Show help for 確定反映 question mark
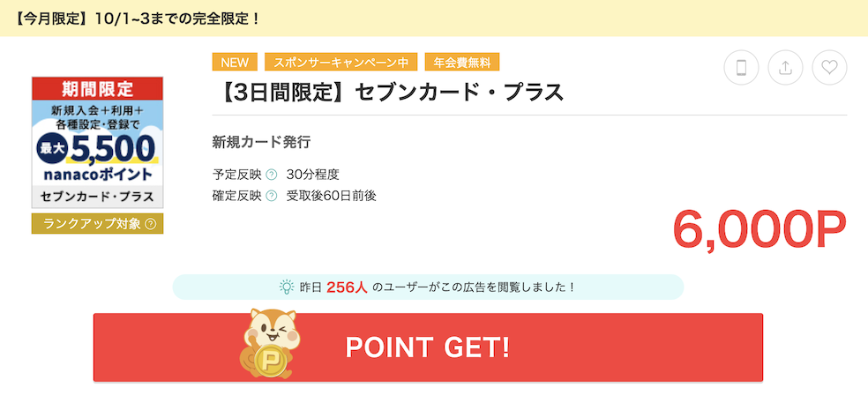This screenshot has width=868, height=403. click(272, 196)
